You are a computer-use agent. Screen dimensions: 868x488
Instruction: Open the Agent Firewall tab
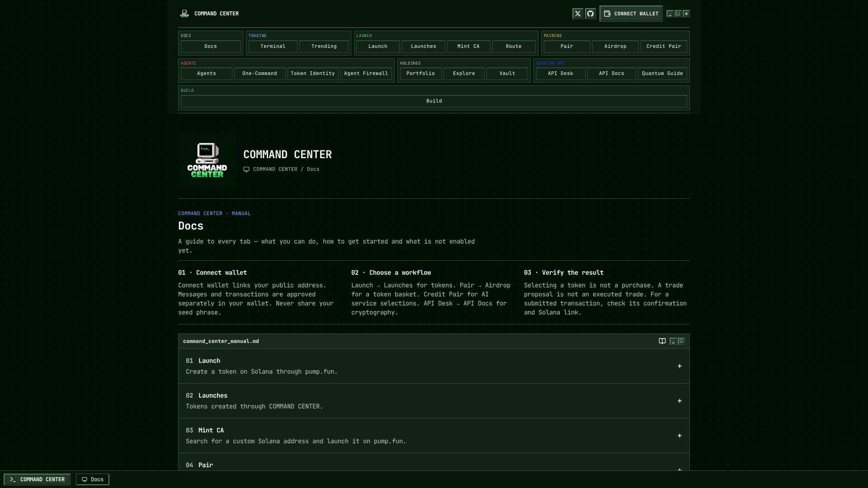tap(366, 74)
